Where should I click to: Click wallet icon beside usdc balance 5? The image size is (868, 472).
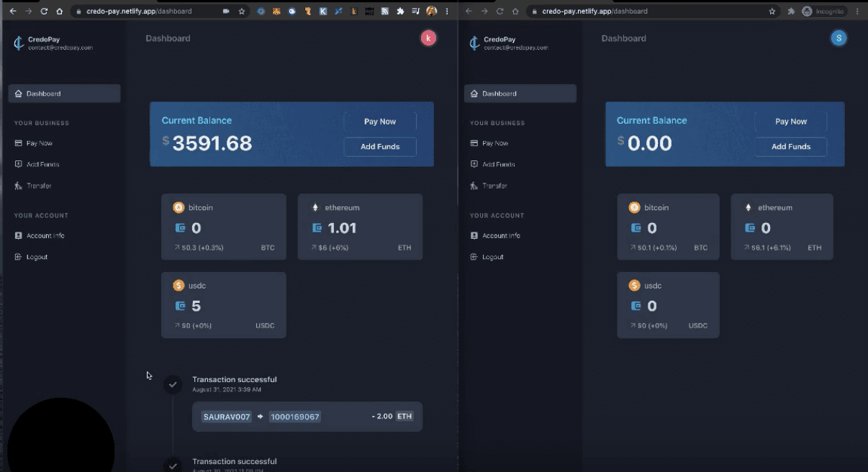coord(181,306)
